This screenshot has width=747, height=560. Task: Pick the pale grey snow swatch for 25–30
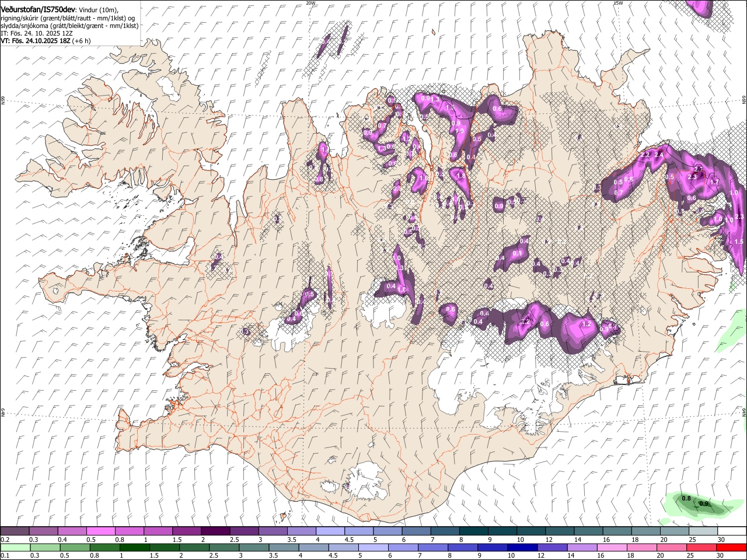pos(703,531)
